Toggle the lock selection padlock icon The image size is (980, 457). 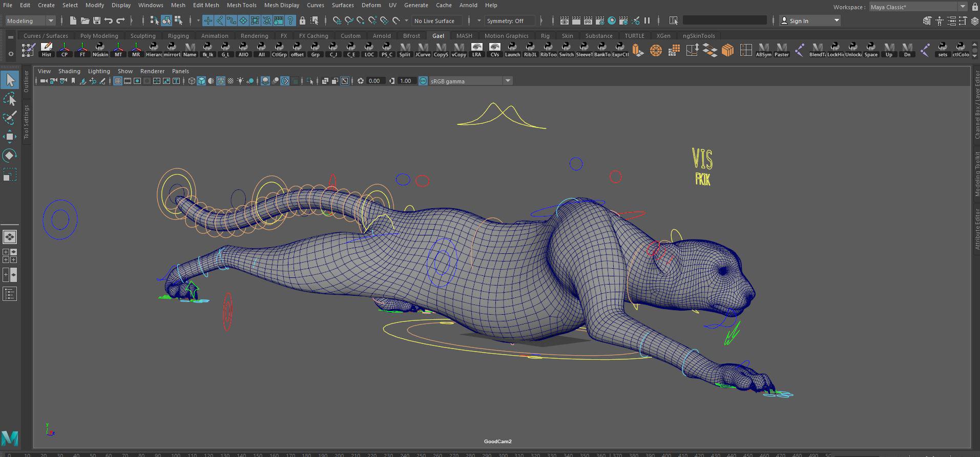tap(302, 21)
